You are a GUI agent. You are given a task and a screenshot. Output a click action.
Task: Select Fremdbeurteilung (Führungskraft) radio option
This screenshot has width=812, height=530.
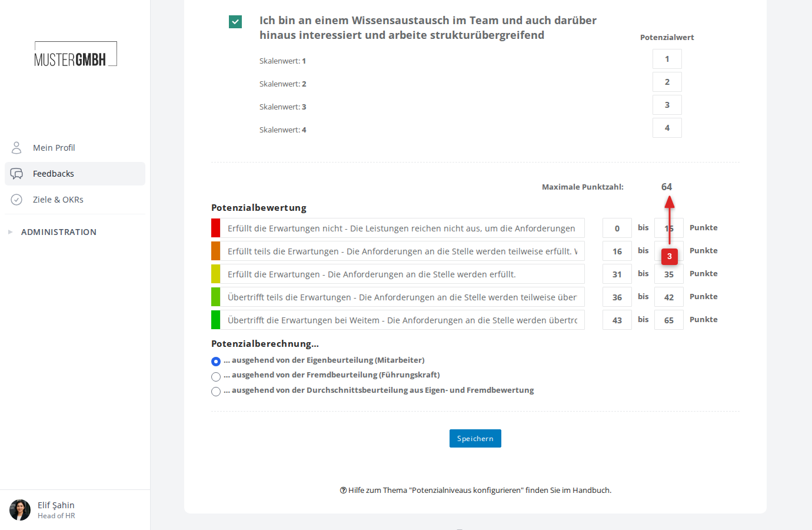(x=216, y=376)
